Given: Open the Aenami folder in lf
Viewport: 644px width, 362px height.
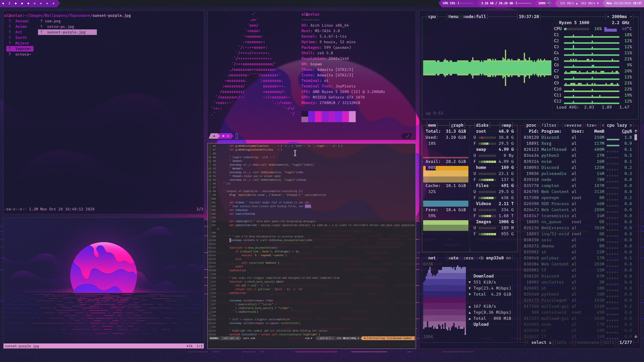Looking at the screenshot, I should click(x=22, y=21).
